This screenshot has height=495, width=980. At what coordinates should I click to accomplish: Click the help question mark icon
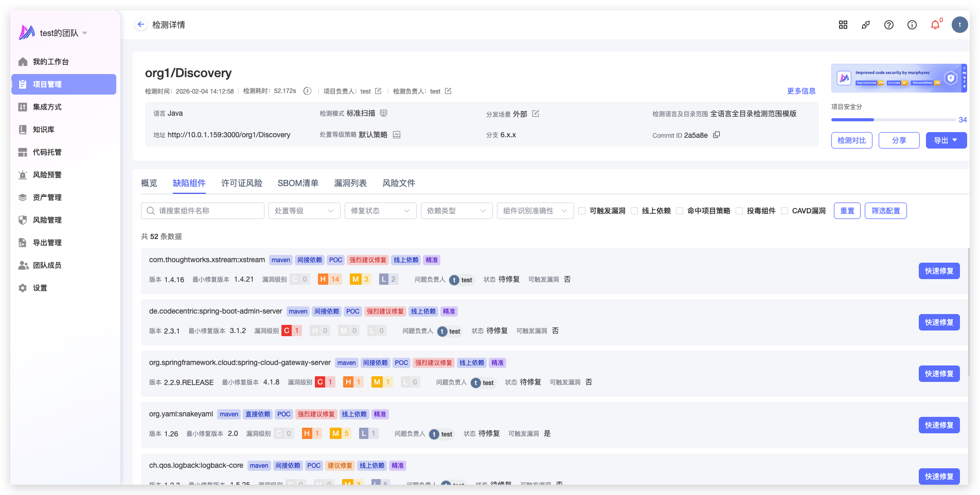(x=888, y=25)
